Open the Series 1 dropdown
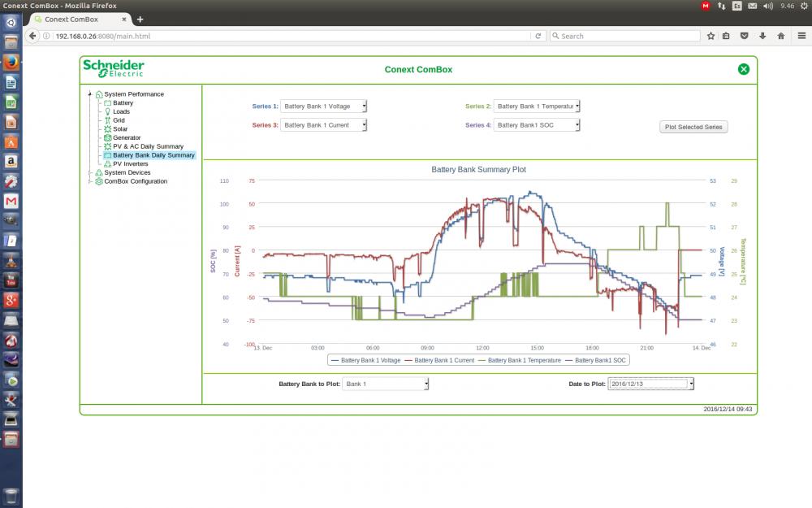Image resolution: width=812 pixels, height=508 pixels. [x=324, y=106]
